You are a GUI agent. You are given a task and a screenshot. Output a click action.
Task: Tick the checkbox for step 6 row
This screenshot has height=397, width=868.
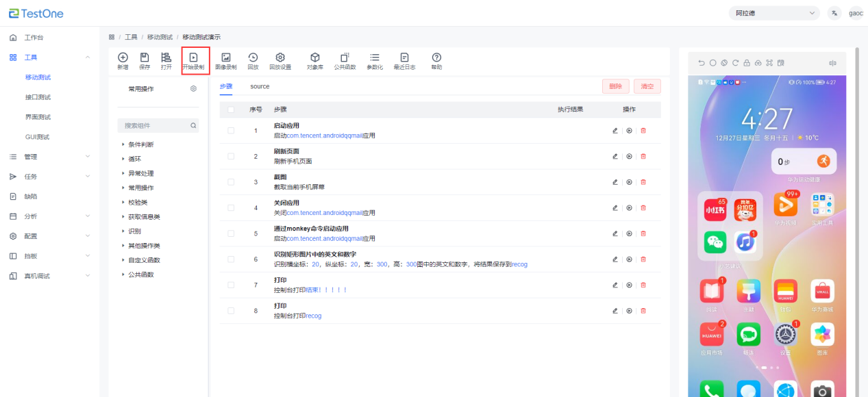pyautogui.click(x=231, y=259)
